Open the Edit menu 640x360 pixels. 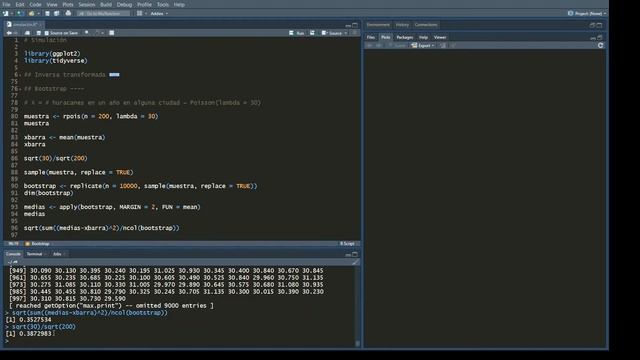click(20, 4)
